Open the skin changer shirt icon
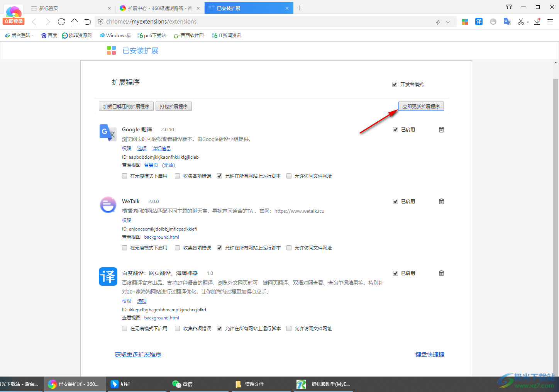Screen dimensions: 559x392 (x=509, y=7)
